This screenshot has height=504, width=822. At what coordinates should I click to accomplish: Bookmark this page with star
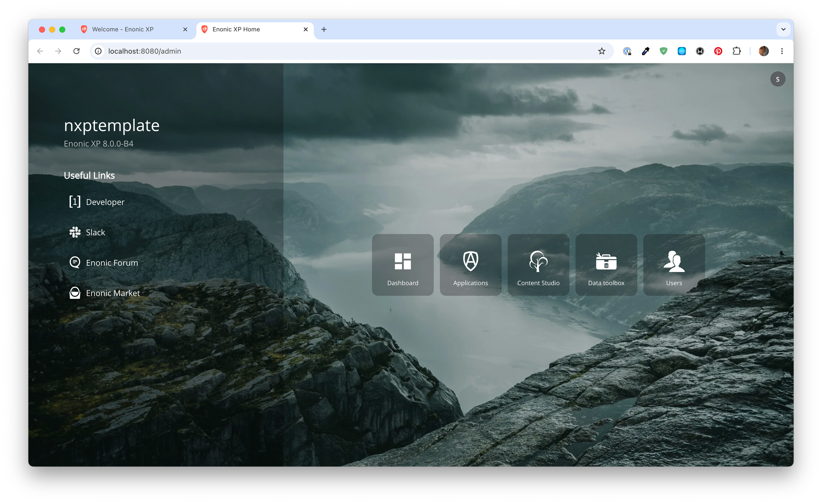coord(602,51)
